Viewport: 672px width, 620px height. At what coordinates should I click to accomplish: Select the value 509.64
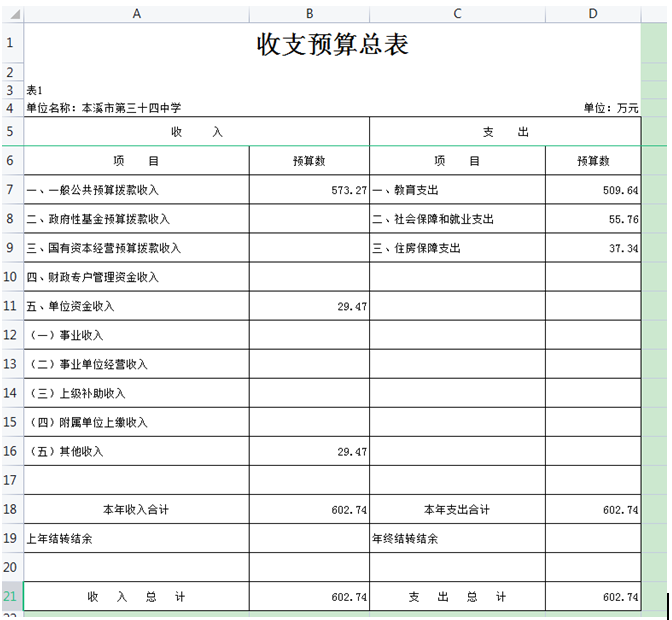click(593, 189)
